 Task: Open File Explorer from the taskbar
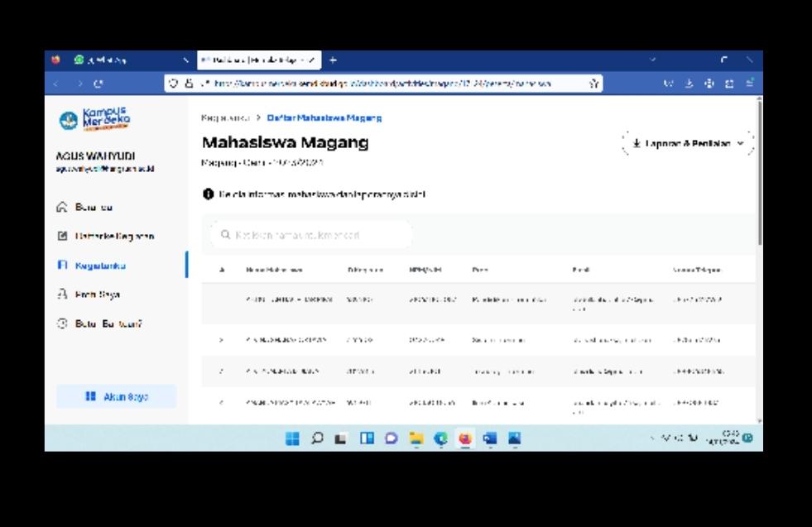[416, 438]
